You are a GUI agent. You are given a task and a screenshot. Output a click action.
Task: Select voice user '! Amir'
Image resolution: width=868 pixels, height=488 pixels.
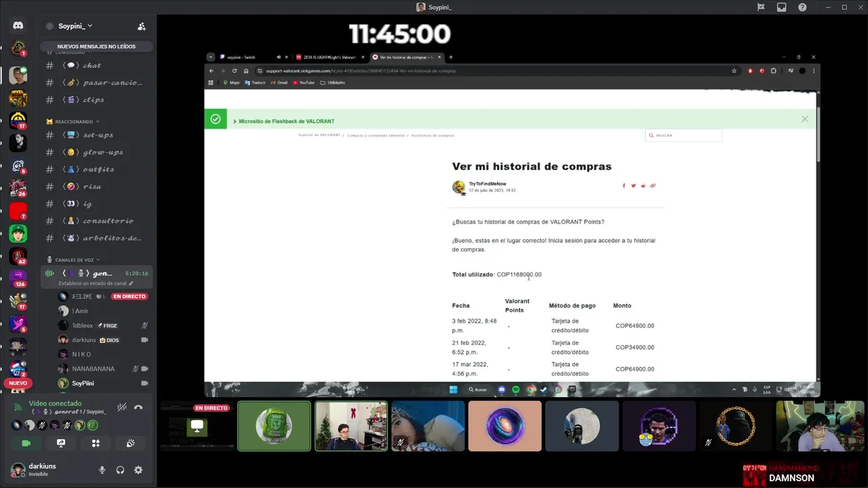point(103,311)
